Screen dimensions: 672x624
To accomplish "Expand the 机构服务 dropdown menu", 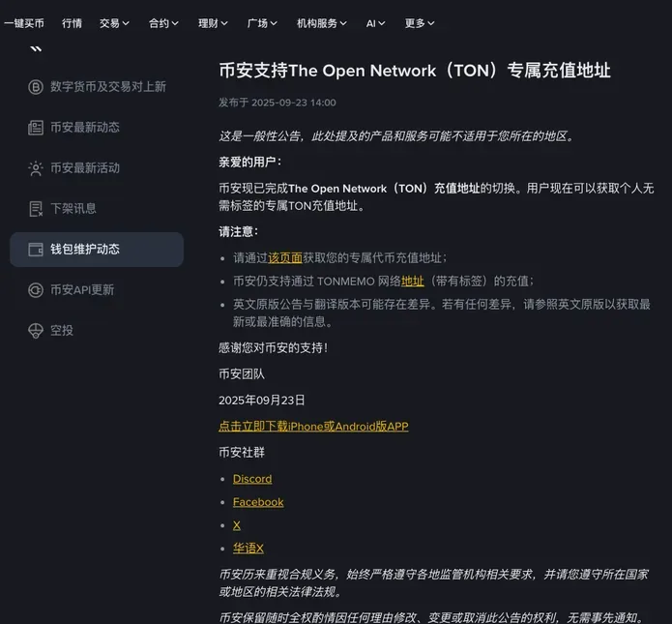I will tap(322, 23).
